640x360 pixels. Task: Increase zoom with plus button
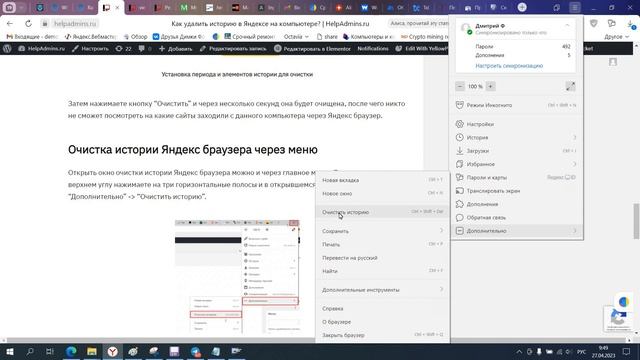coord(491,87)
